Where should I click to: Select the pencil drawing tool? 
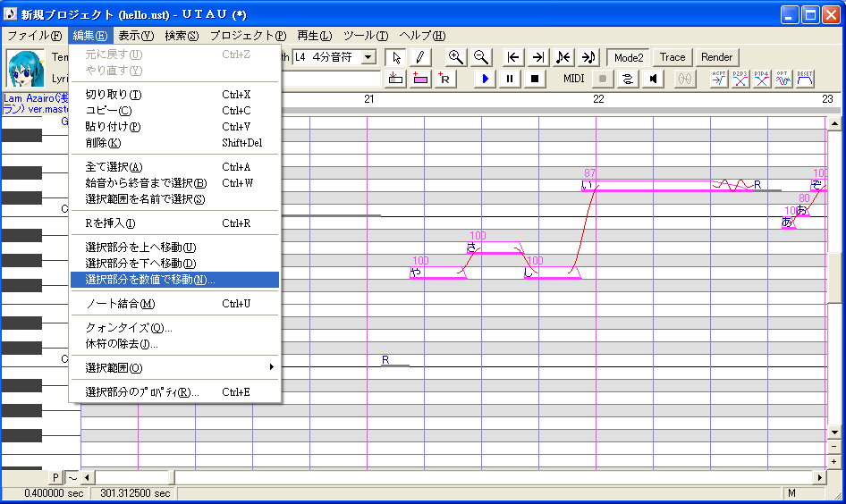tap(419, 57)
